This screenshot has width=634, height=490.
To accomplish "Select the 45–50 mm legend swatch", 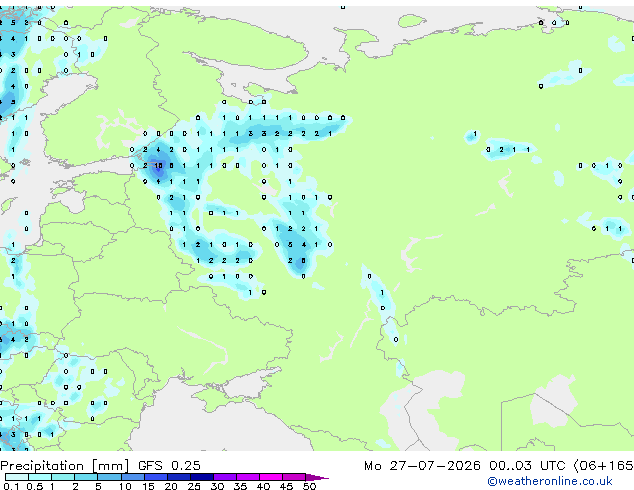I will tap(294, 477).
